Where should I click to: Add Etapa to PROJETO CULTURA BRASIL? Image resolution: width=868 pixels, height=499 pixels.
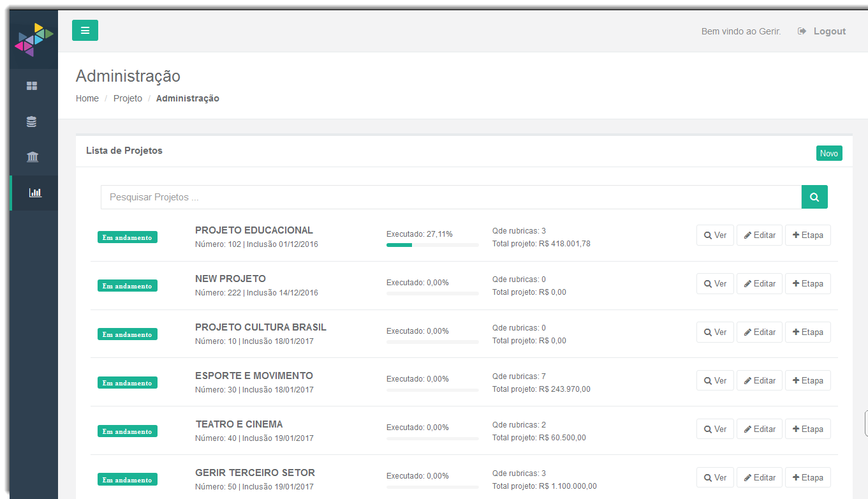pos(808,332)
